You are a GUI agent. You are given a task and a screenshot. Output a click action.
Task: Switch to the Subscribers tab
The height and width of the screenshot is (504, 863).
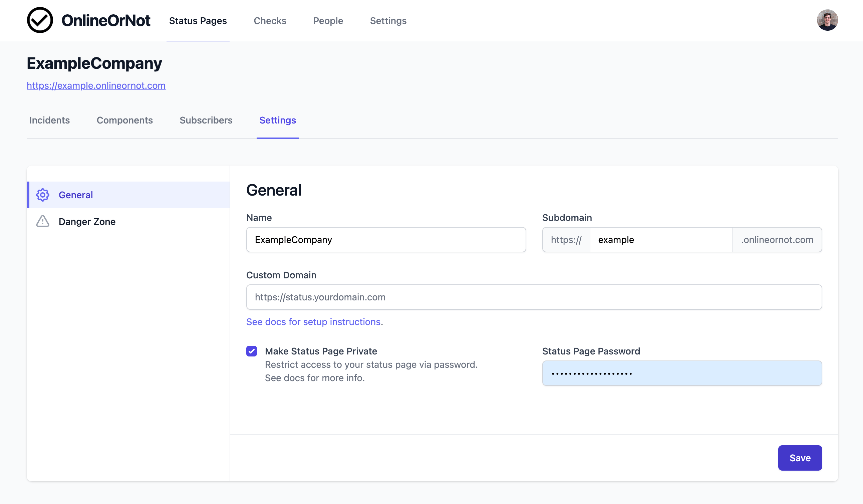[x=206, y=120]
